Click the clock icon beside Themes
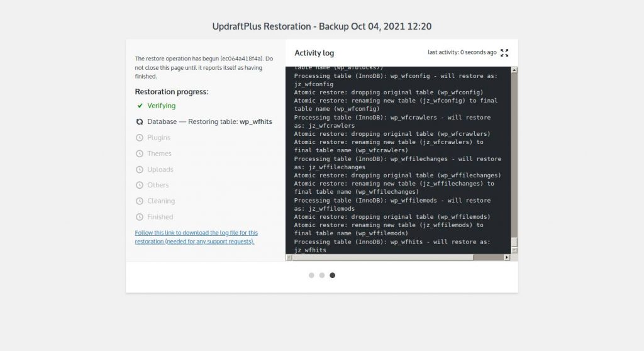This screenshot has height=351, width=644. click(x=140, y=153)
